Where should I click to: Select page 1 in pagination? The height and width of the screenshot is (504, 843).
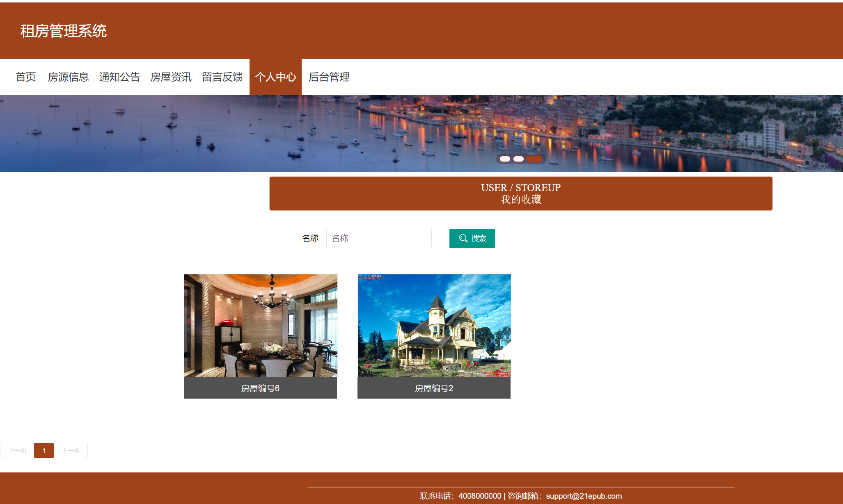(x=44, y=450)
